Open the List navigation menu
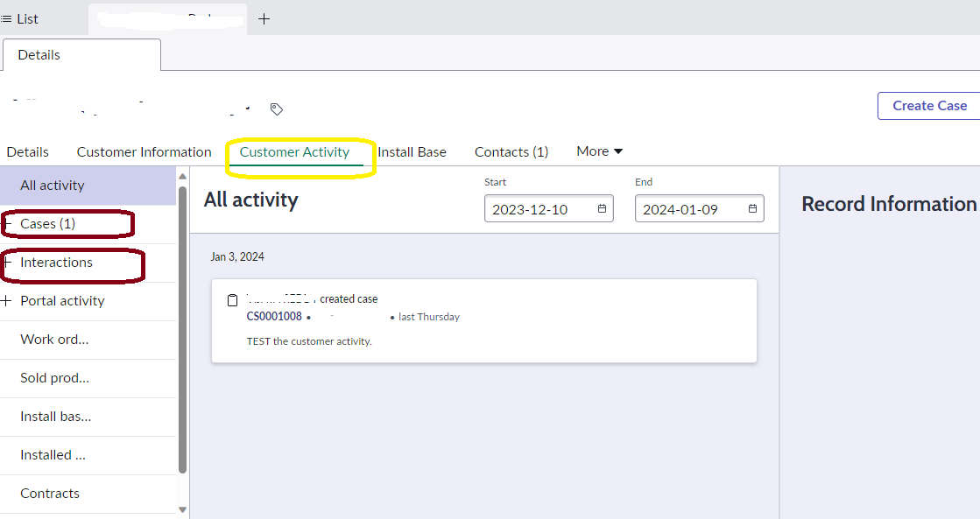This screenshot has width=980, height=519. click(x=19, y=18)
